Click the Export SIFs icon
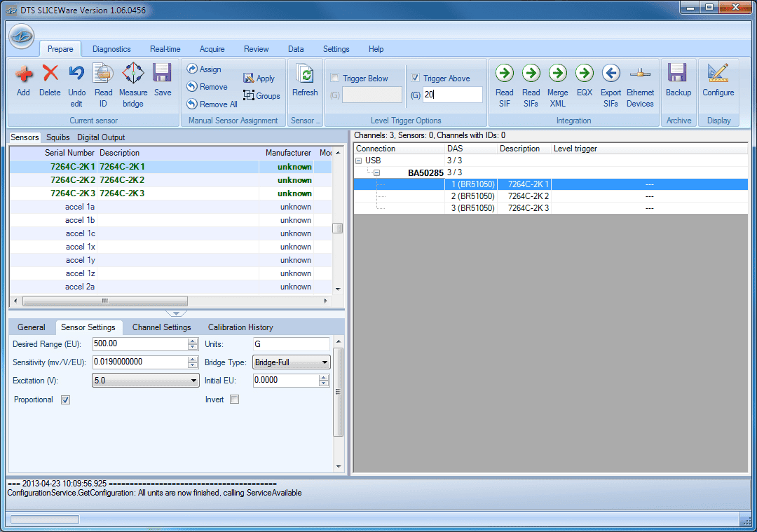The width and height of the screenshot is (757, 532). 611,73
